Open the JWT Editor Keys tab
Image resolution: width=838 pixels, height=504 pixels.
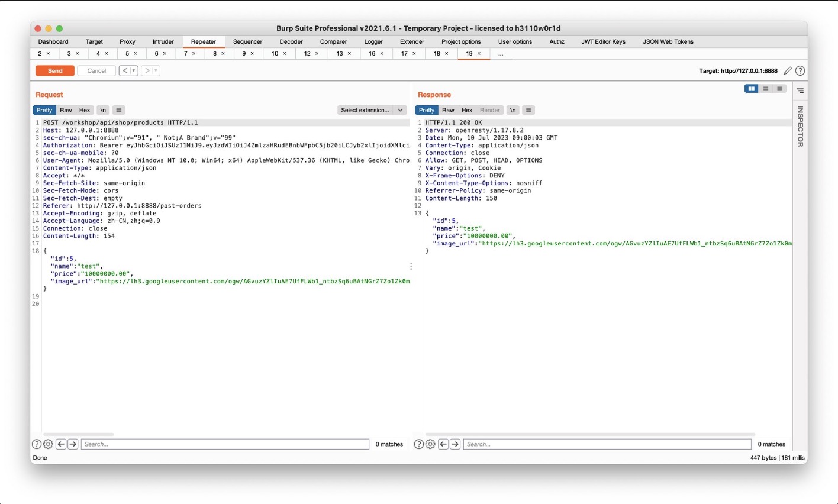click(603, 42)
